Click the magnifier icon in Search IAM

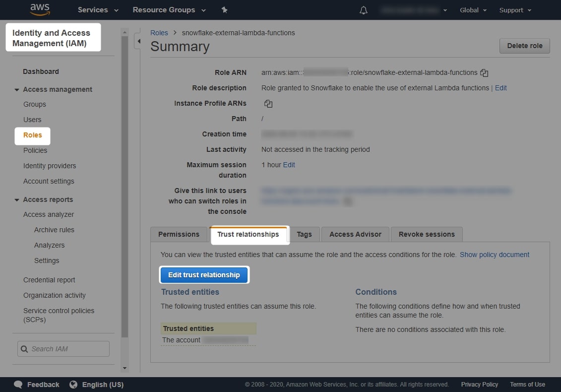[x=24, y=349]
